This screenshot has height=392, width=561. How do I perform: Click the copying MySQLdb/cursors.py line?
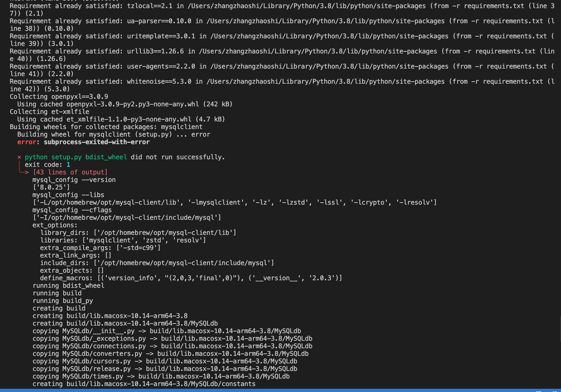pos(165,361)
